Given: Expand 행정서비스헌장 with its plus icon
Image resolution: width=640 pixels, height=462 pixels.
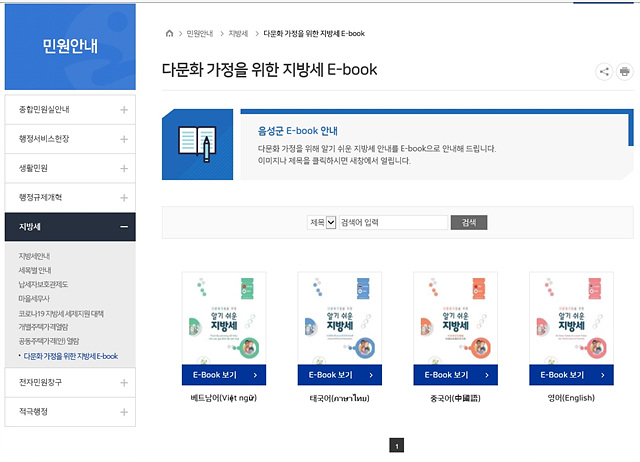Looking at the screenshot, I should (x=124, y=139).
